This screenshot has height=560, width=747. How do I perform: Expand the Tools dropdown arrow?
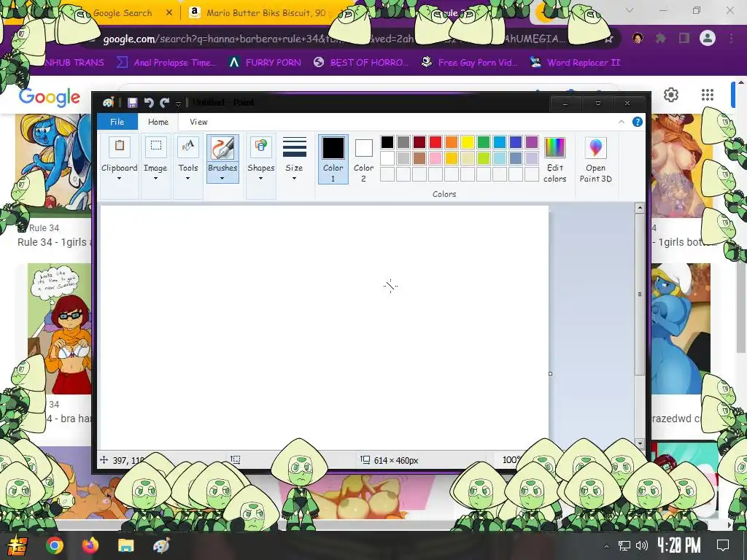point(187,179)
